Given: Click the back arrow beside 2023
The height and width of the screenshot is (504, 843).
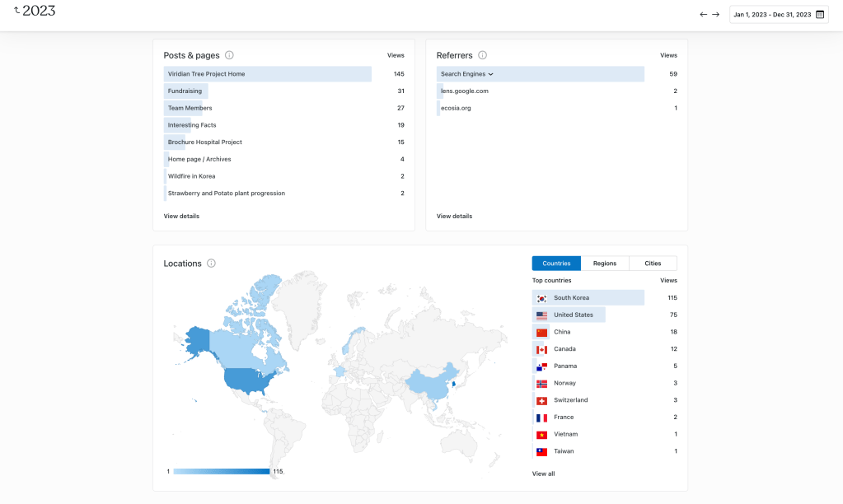Looking at the screenshot, I should [17, 10].
